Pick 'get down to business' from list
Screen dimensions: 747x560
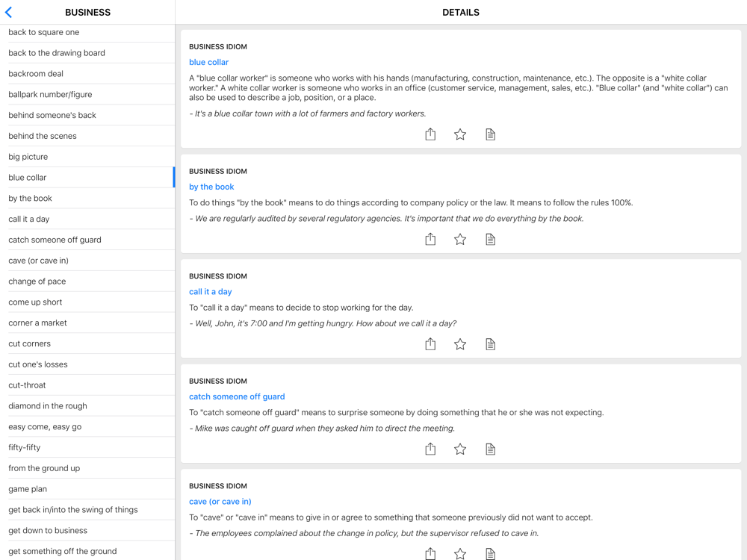(x=48, y=531)
